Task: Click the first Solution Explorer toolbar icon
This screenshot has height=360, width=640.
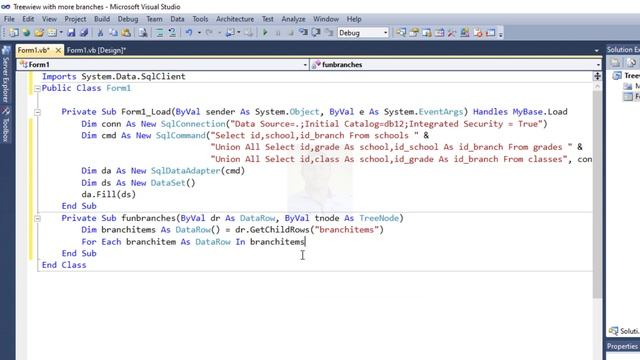Action: 615,62
